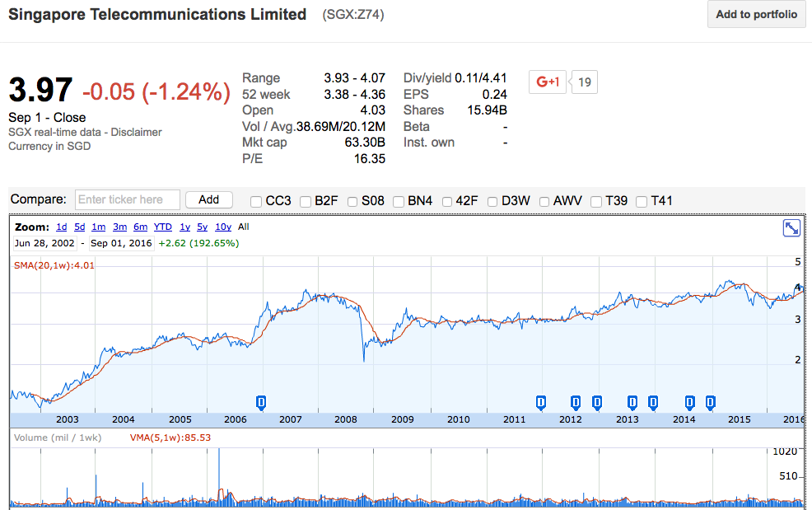Click the second dividend marker in 2012
Screen dimensions: 812x510
(595, 402)
